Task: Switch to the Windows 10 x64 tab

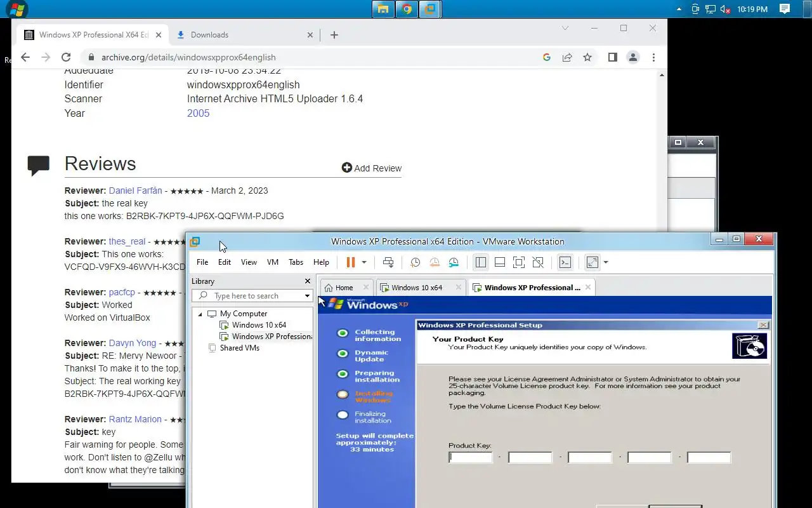Action: tap(417, 288)
